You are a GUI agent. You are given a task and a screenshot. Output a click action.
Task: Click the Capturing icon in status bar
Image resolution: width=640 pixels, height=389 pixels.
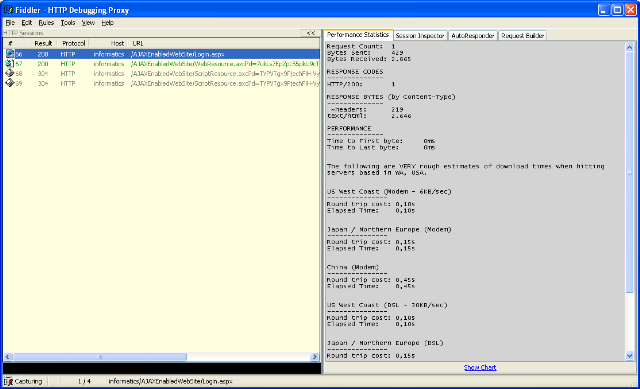coord(8,381)
